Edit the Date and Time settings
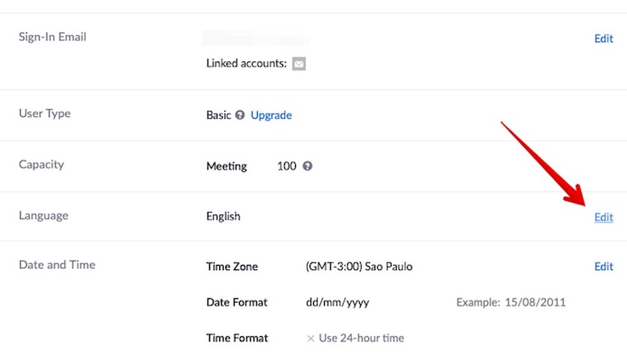Image resolution: width=627 pixels, height=364 pixels. tap(603, 267)
